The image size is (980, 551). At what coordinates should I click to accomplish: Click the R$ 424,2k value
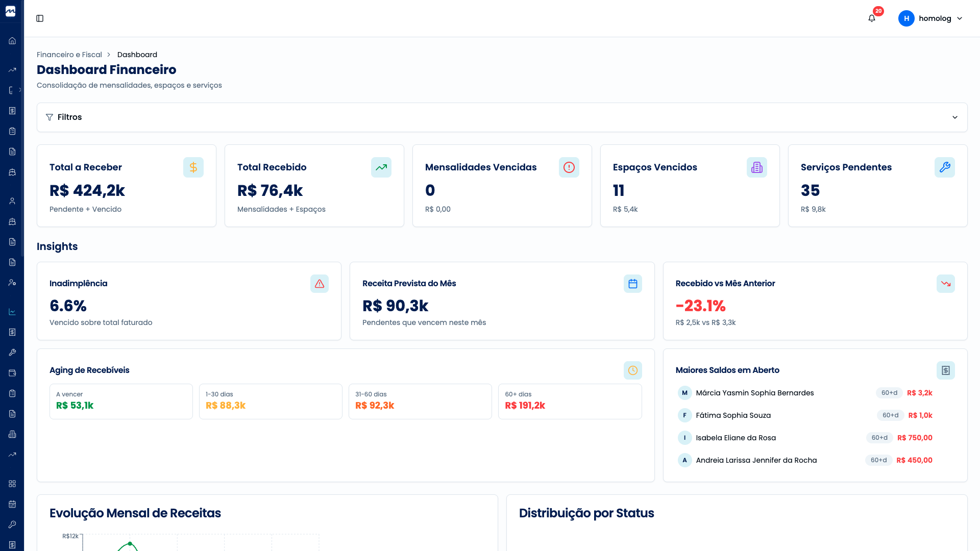tap(87, 190)
